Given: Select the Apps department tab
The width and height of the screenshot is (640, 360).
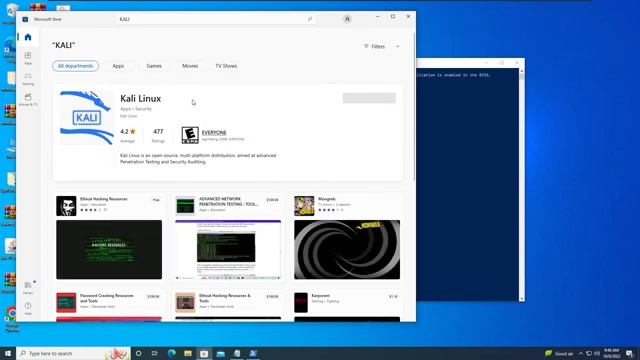Looking at the screenshot, I should point(118,66).
